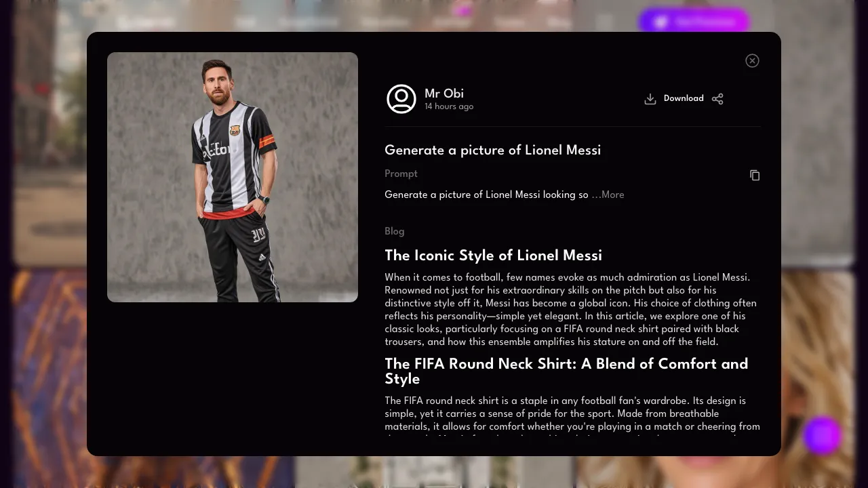This screenshot has height=488, width=868.
Task: Open the purple floating chat bubble
Action: tap(823, 435)
